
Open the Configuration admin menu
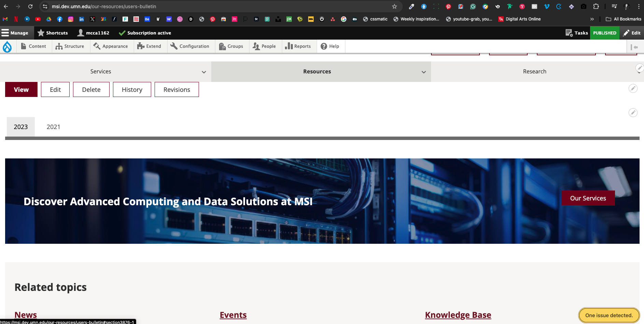190,46
